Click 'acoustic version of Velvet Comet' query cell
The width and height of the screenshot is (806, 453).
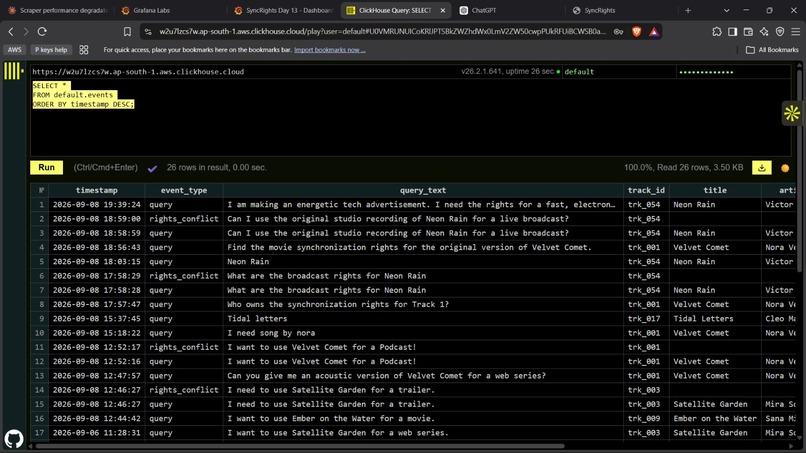pos(423,376)
